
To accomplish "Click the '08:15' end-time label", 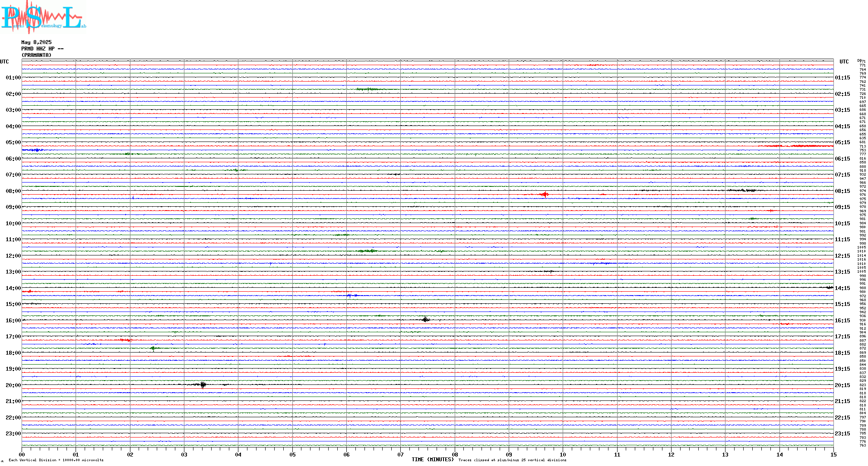I will coord(843,191).
